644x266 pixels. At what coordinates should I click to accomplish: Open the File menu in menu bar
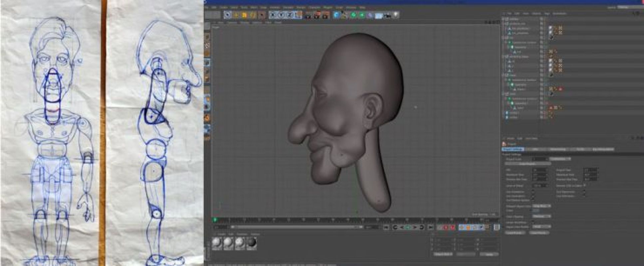point(206,7)
